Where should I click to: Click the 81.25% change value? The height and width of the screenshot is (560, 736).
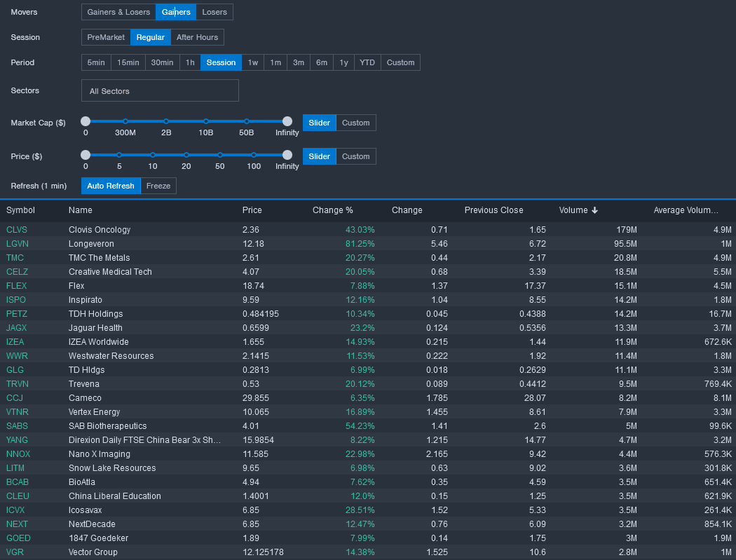360,244
